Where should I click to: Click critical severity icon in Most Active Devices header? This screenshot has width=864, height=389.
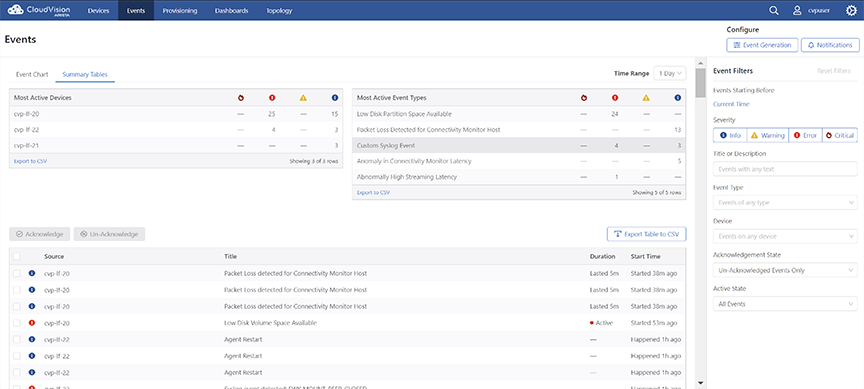point(241,98)
